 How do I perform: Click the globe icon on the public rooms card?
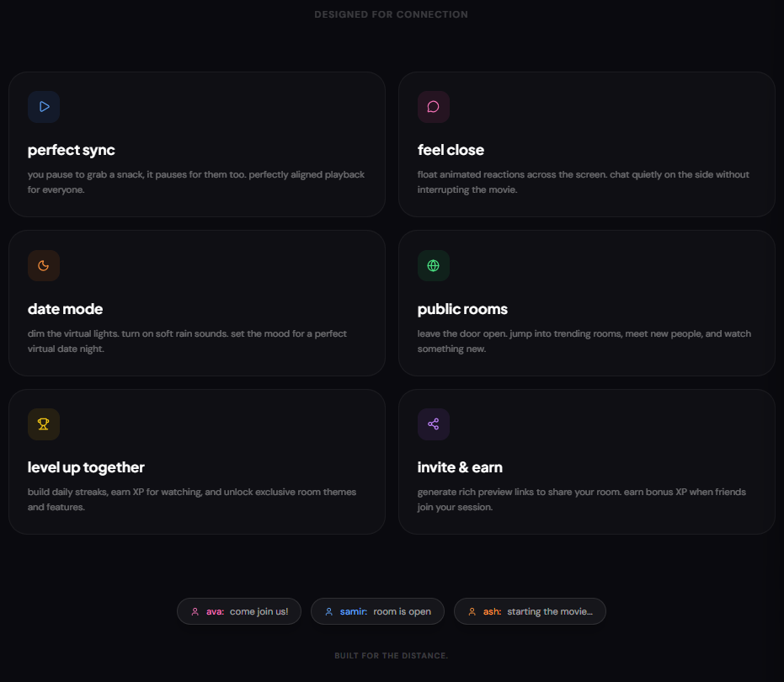tap(434, 265)
